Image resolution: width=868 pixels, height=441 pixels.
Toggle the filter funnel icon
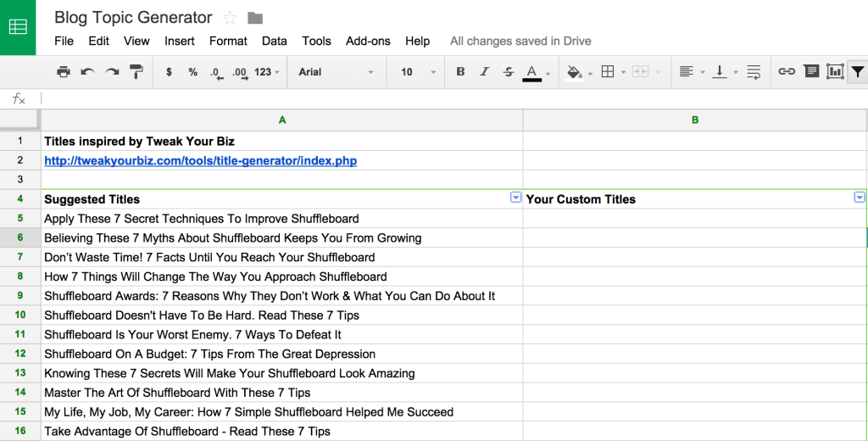(x=858, y=71)
